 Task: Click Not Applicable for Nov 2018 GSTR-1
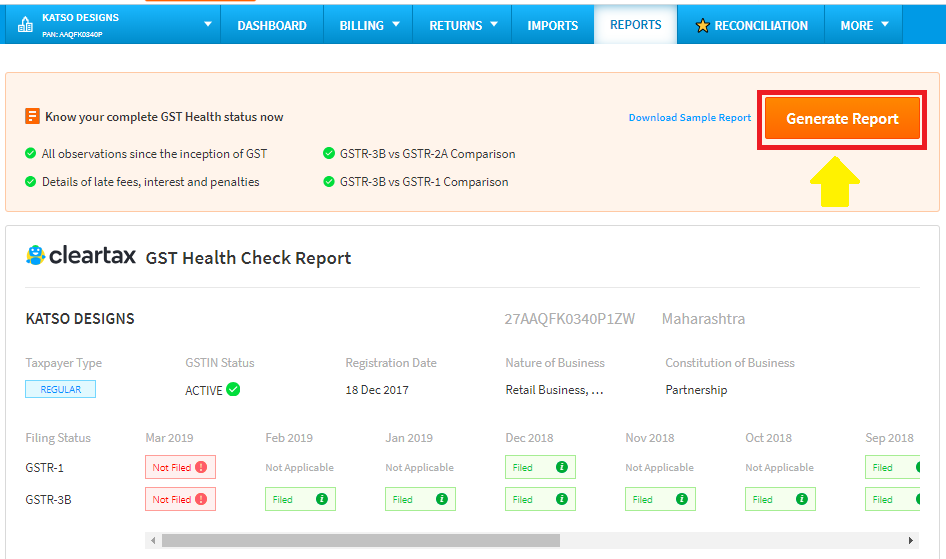click(659, 467)
